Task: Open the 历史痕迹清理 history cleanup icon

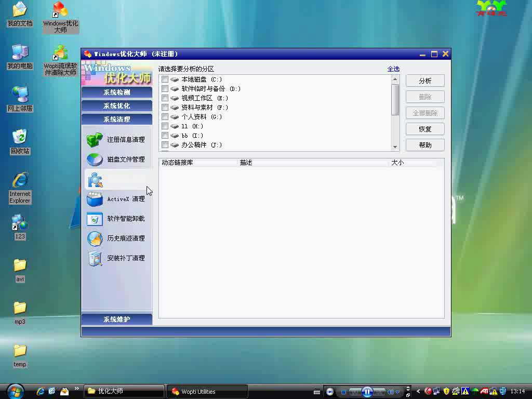Action: [95, 238]
